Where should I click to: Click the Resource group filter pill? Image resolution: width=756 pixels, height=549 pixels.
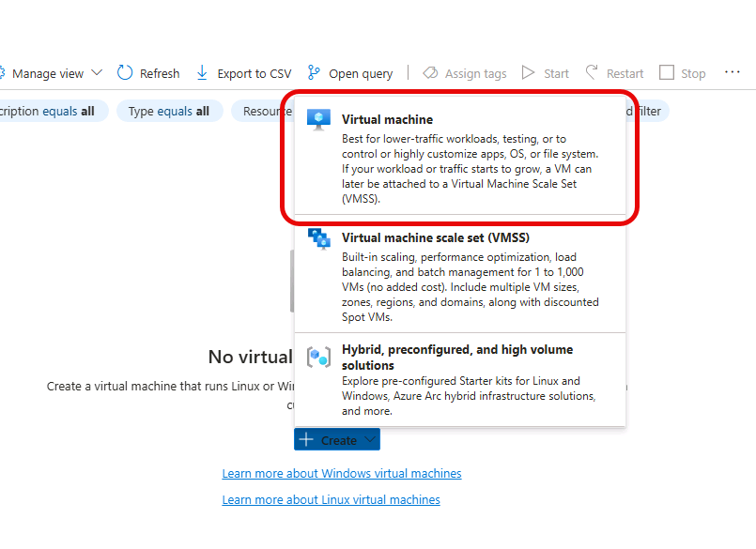pyautogui.click(x=263, y=112)
